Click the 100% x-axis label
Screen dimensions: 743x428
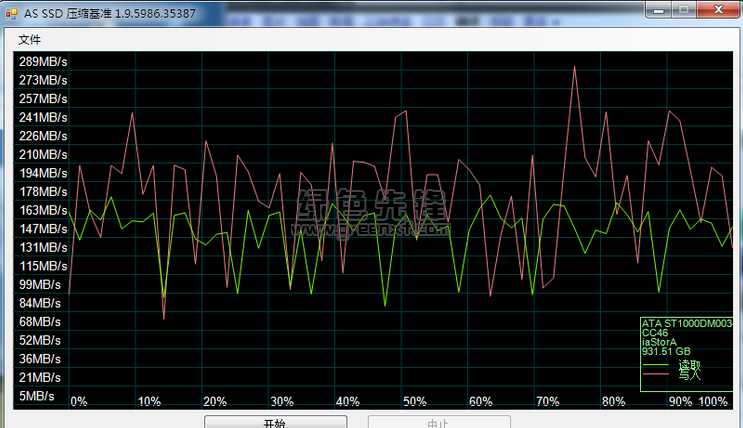click(713, 401)
